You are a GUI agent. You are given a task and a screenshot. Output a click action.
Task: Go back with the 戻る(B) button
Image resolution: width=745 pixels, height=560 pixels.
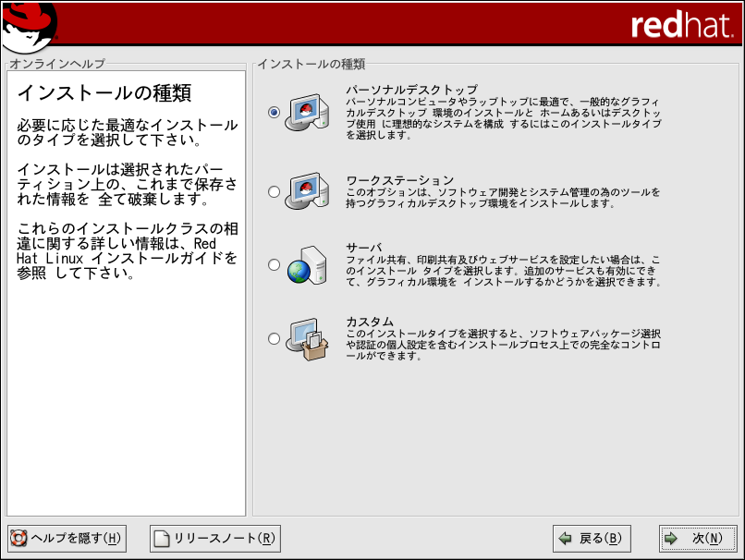pos(591,538)
